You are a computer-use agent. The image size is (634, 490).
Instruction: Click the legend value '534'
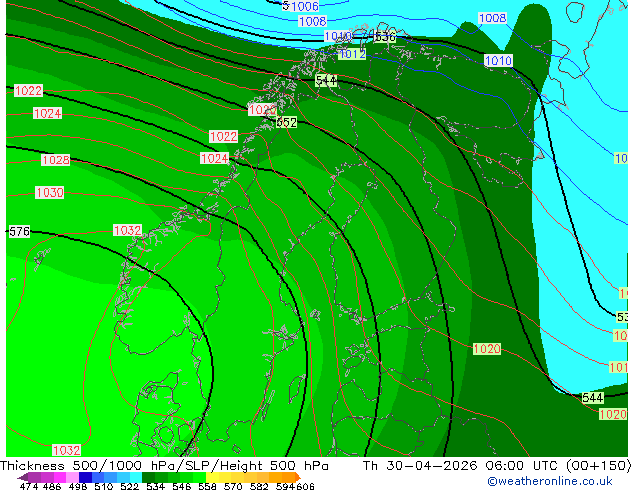click(155, 486)
